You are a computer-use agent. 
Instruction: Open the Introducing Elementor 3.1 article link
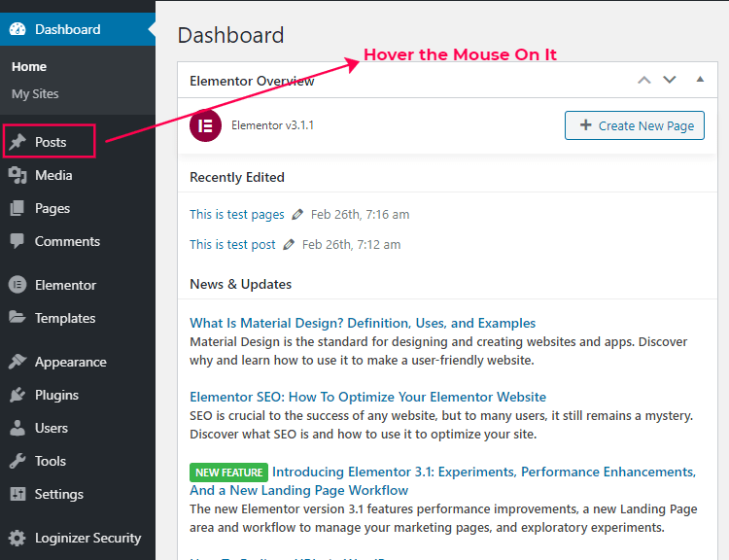coord(442,481)
